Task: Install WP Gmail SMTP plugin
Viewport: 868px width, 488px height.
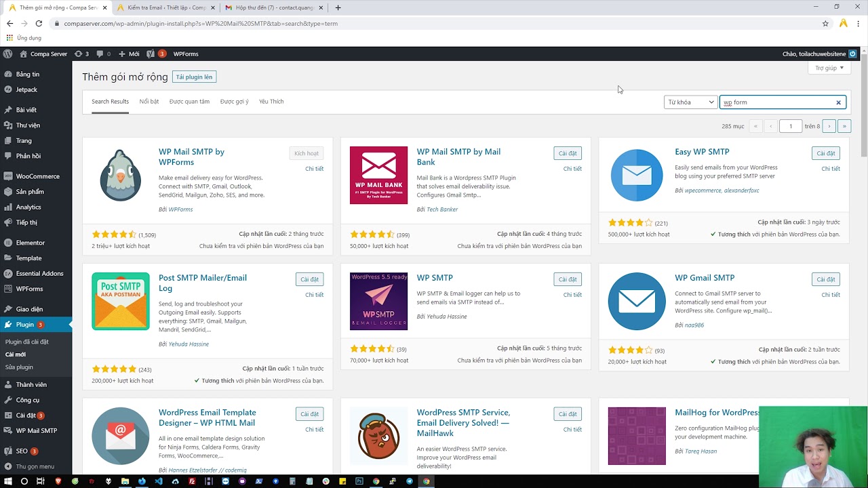Action: 826,280
